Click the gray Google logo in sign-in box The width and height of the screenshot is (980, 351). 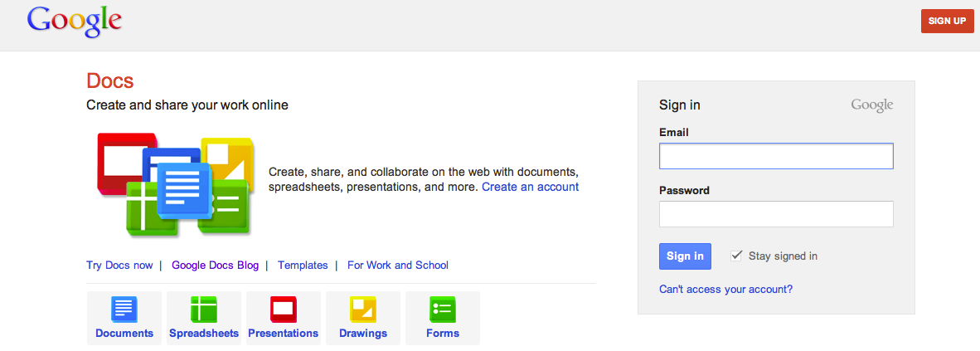tap(871, 105)
